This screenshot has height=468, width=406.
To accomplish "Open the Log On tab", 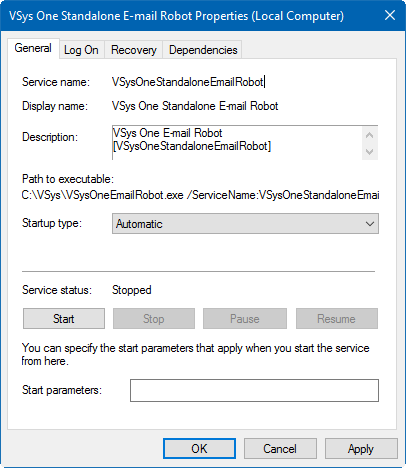I will coord(81,50).
